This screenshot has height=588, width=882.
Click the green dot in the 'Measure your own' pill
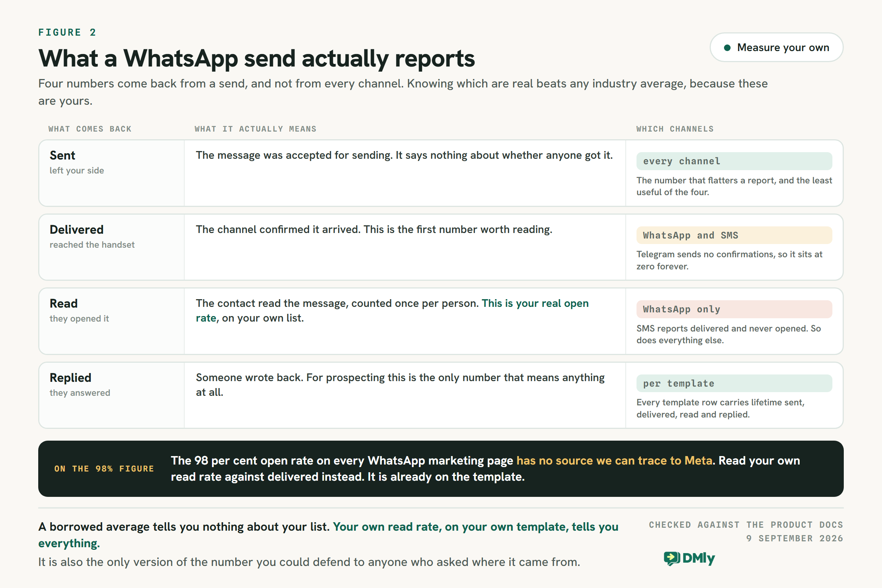(x=727, y=48)
